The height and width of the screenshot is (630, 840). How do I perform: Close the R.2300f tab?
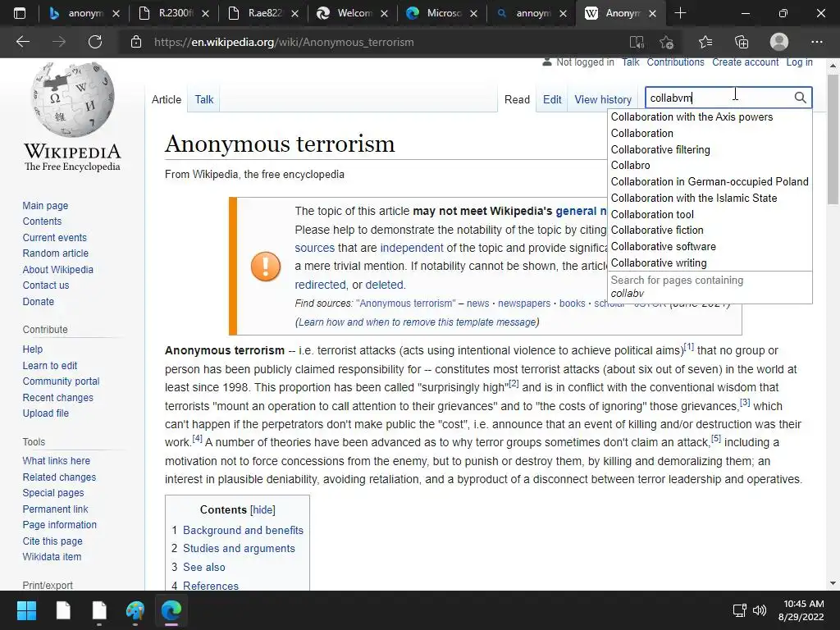pyautogui.click(x=205, y=14)
